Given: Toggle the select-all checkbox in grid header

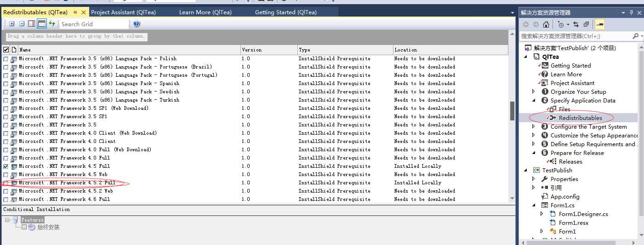Looking at the screenshot, I should tap(6, 50).
